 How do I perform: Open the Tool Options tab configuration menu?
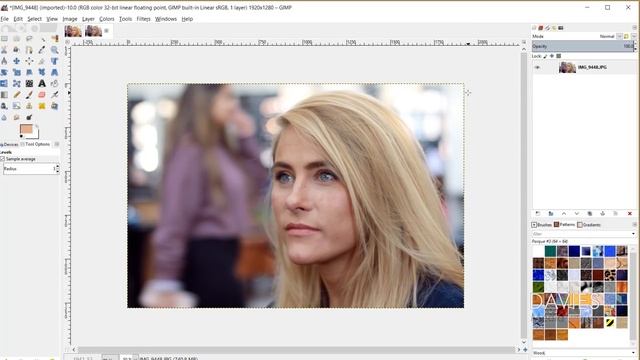[57, 144]
